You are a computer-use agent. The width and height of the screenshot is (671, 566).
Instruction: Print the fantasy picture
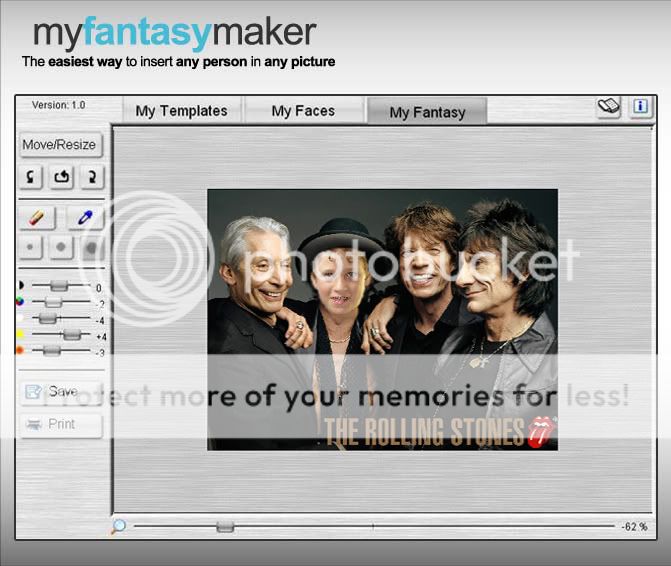(x=61, y=425)
